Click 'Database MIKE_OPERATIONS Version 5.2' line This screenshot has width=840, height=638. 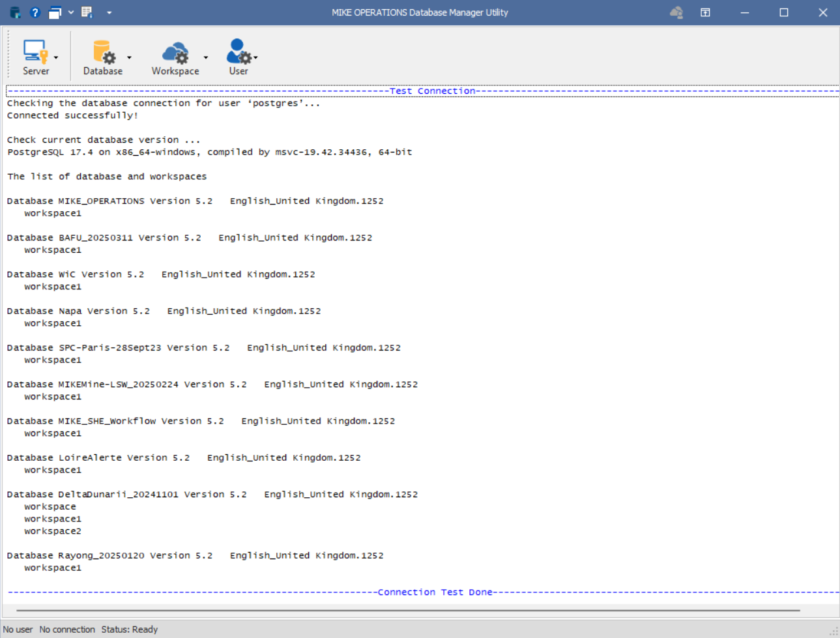195,201
